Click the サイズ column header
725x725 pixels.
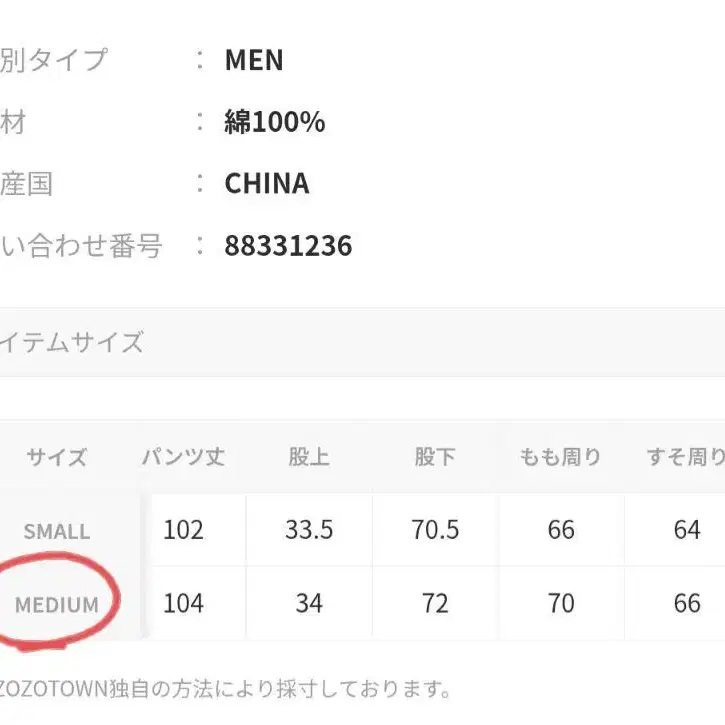pos(57,458)
